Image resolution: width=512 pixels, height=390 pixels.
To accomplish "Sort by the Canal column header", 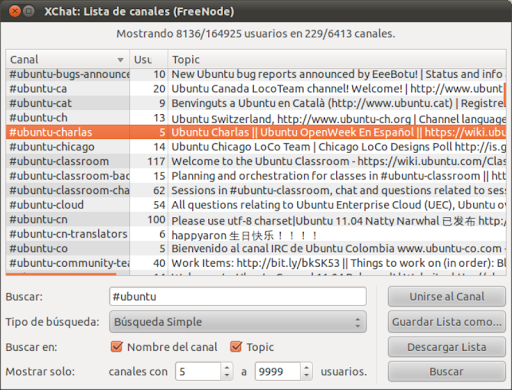I will [68, 59].
